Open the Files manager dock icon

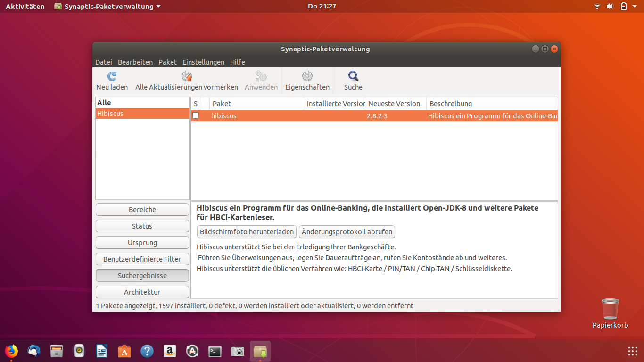[57, 351]
